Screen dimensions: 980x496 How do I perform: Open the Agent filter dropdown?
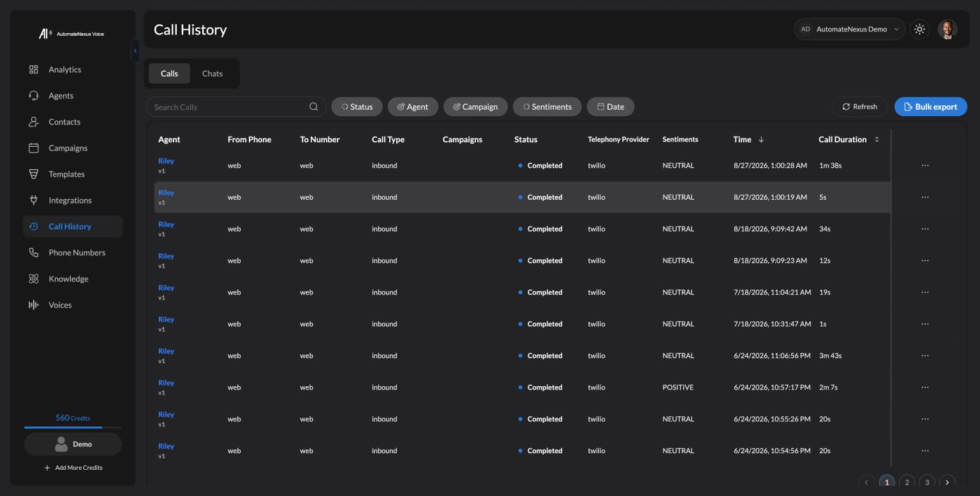[413, 107]
